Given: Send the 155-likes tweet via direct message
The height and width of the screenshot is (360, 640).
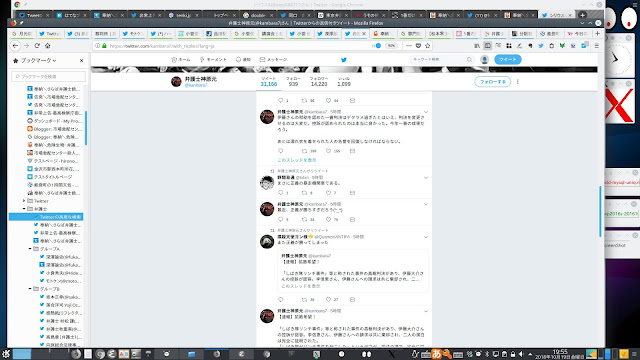Looking at the screenshot, I should 352,151.
